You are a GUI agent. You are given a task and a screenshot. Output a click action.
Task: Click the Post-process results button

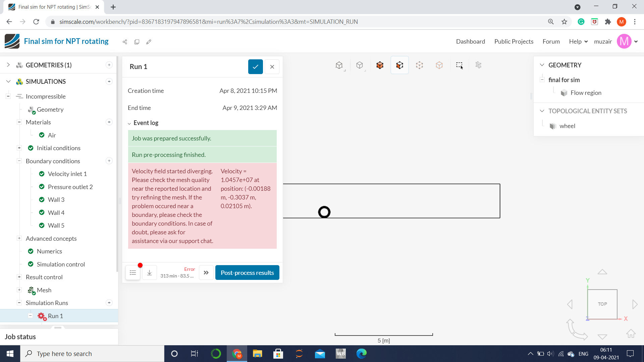[x=247, y=273]
